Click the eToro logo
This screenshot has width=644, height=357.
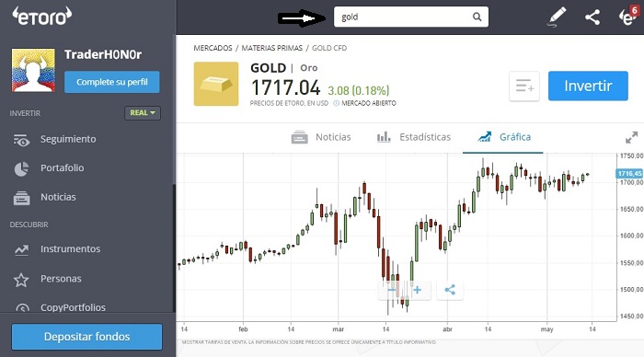42,17
